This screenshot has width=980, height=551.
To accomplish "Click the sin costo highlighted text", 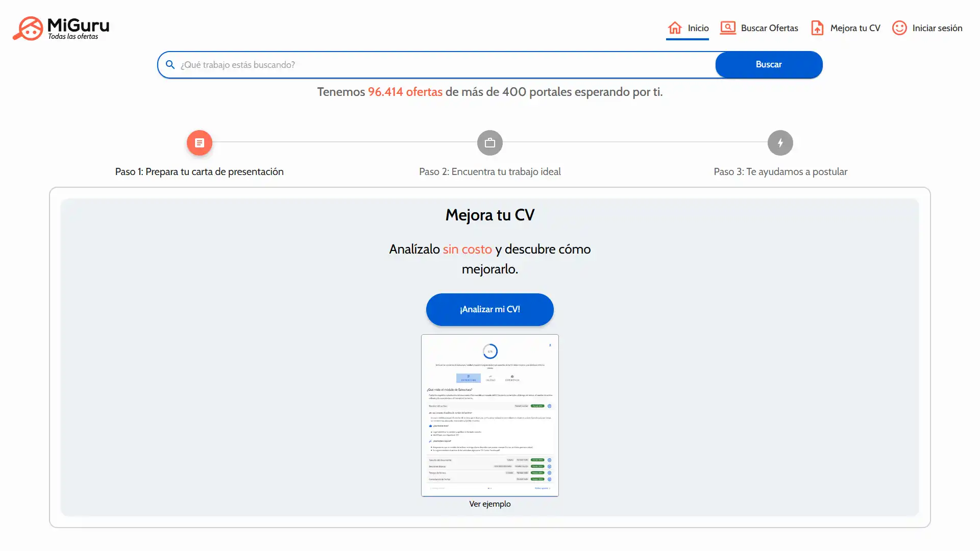I will coord(467,249).
